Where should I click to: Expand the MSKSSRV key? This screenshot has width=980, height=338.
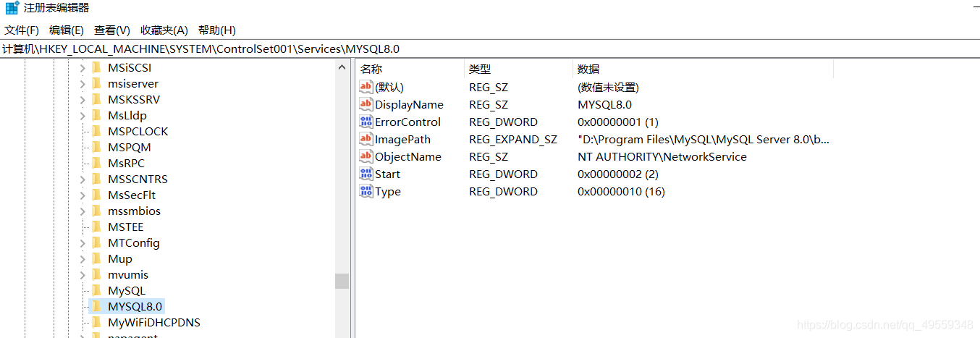pos(82,100)
